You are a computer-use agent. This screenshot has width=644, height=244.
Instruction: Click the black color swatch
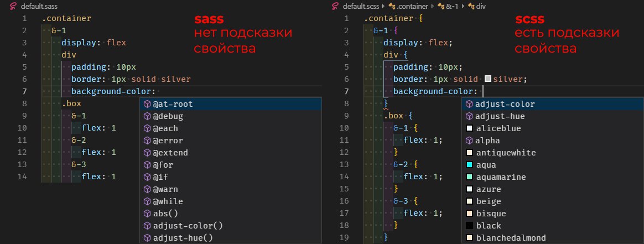tap(470, 226)
